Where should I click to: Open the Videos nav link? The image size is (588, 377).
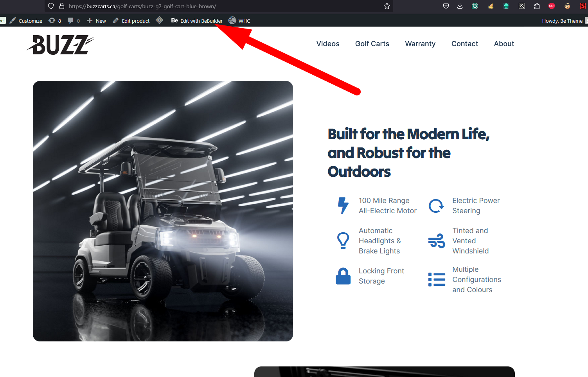pos(328,44)
